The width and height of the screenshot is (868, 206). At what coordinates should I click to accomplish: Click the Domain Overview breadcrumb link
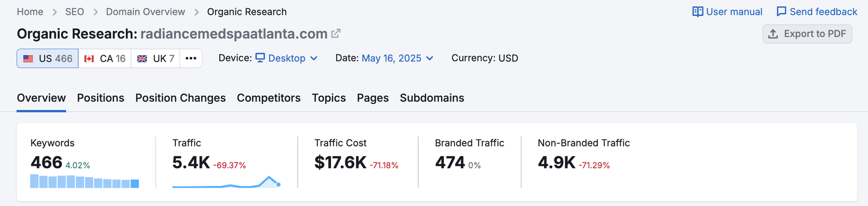(x=145, y=11)
